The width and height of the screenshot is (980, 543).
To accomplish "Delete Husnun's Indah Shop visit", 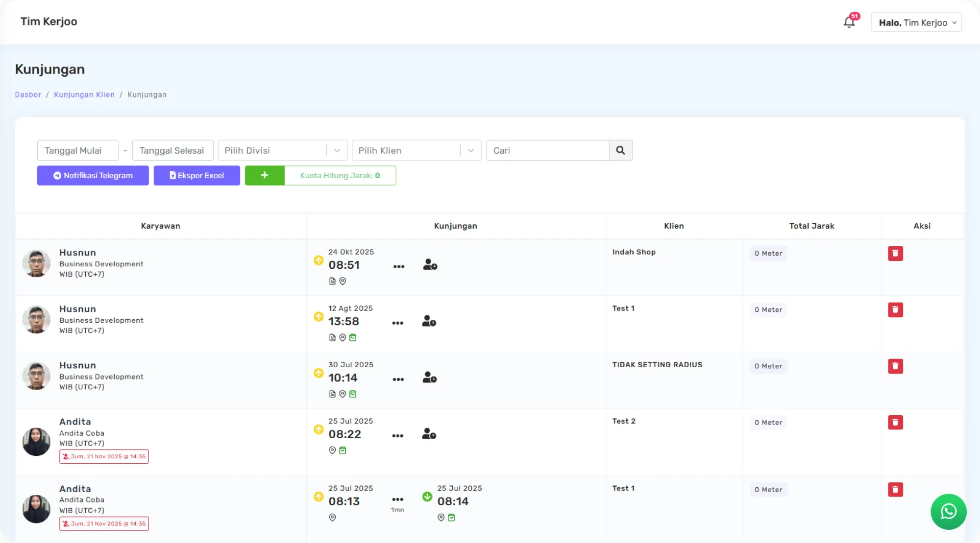I will point(895,254).
